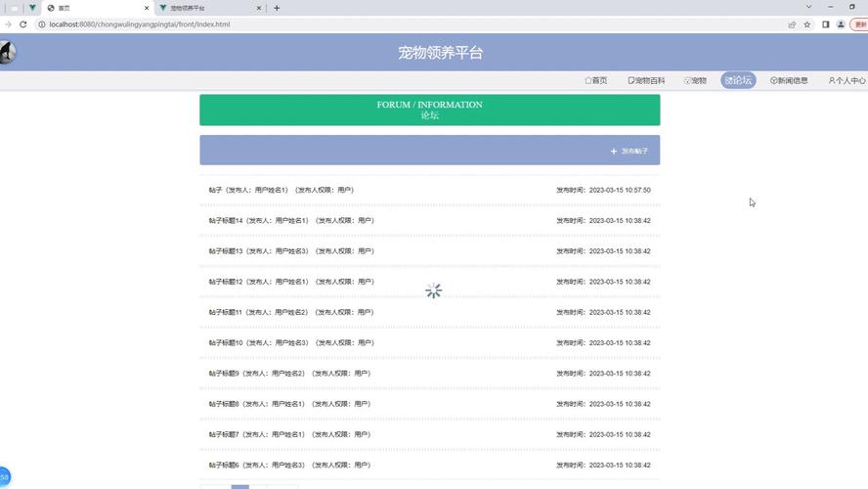Click the blue floating badge at bottom-left
868x489 pixels.
pos(4,477)
